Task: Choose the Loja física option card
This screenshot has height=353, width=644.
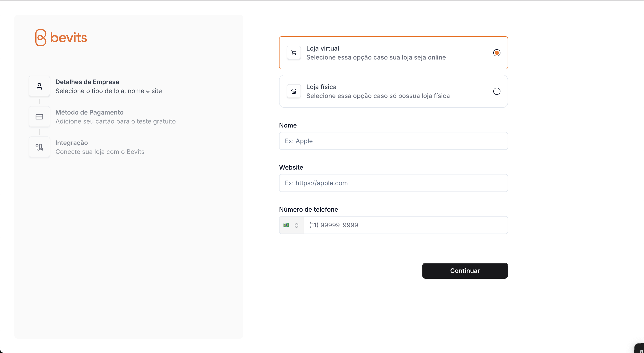Action: 393,91
